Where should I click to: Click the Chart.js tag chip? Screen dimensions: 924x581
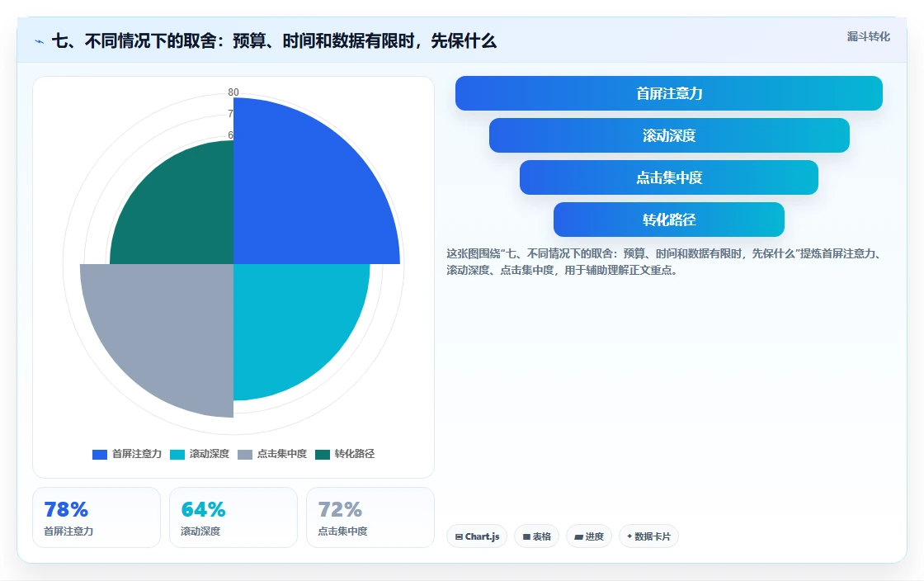pos(477,536)
